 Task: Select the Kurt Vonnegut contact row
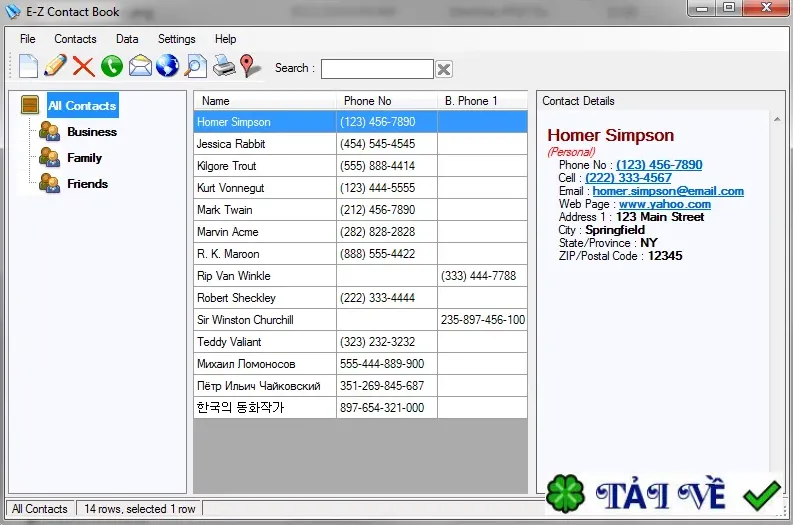pyautogui.click(x=360, y=188)
